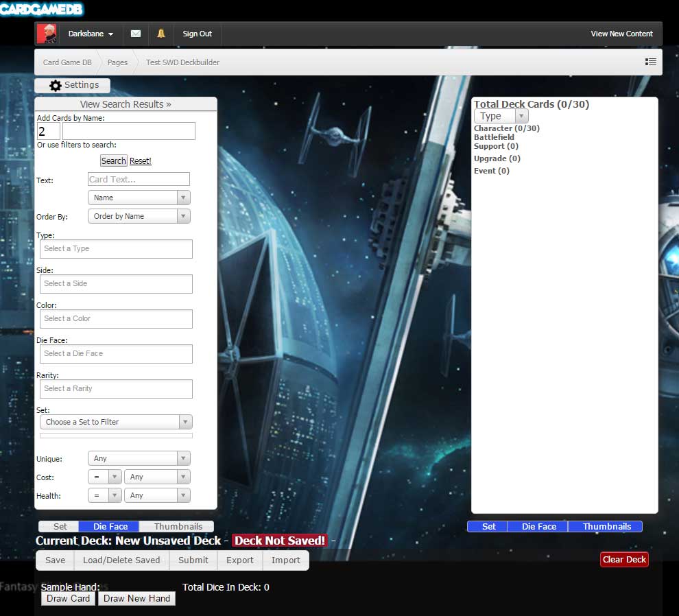Open the messages envelope icon
This screenshot has height=616, width=679.
pos(136,34)
